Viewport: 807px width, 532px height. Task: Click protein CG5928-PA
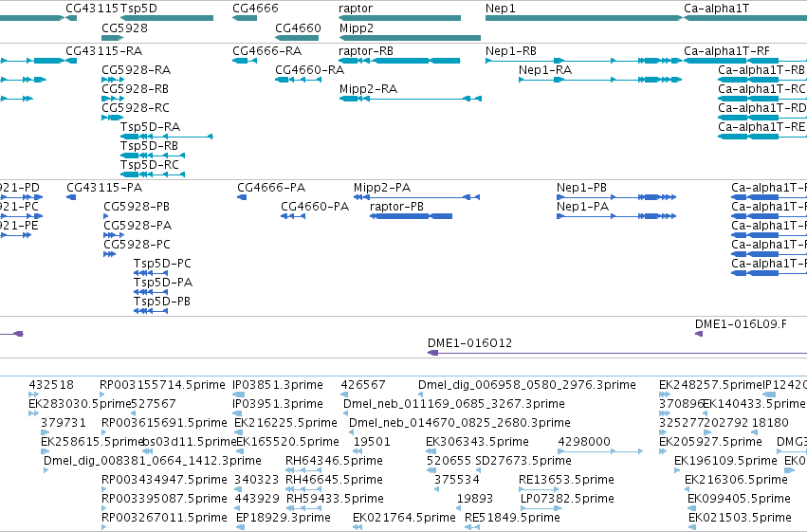(x=138, y=226)
